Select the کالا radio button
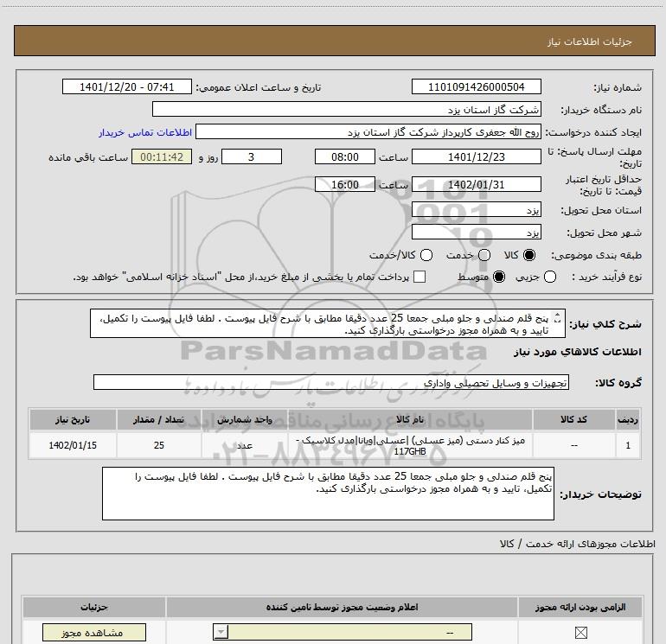The image size is (666, 644). click(528, 255)
